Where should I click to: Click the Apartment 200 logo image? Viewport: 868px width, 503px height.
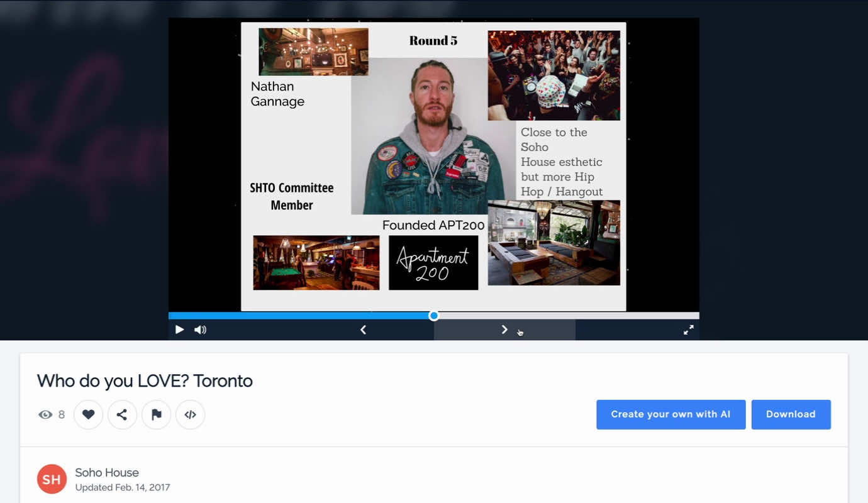[433, 263]
